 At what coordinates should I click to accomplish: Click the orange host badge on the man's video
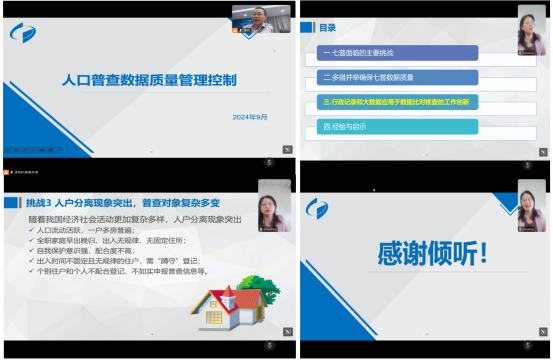click(x=235, y=31)
